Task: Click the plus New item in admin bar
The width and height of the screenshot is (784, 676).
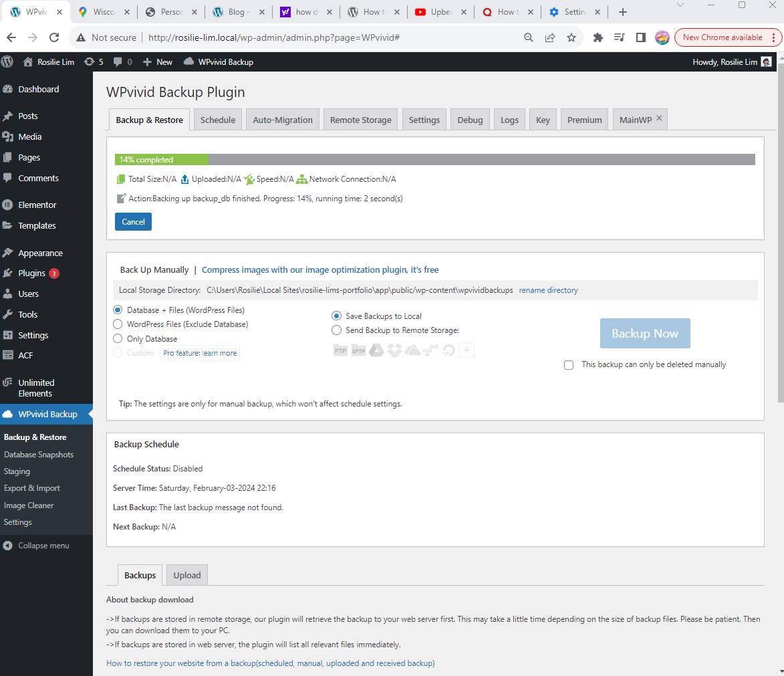Action: (158, 62)
